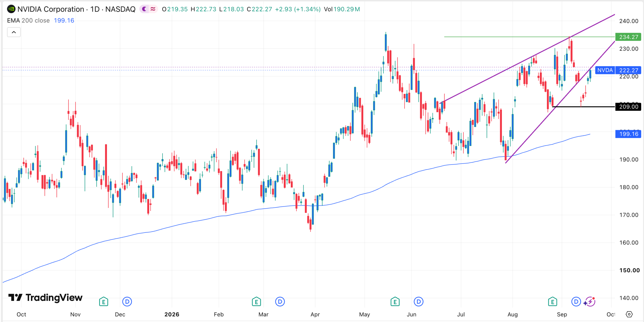
Task: Click the 150.00 price axis label
Action: point(629,270)
